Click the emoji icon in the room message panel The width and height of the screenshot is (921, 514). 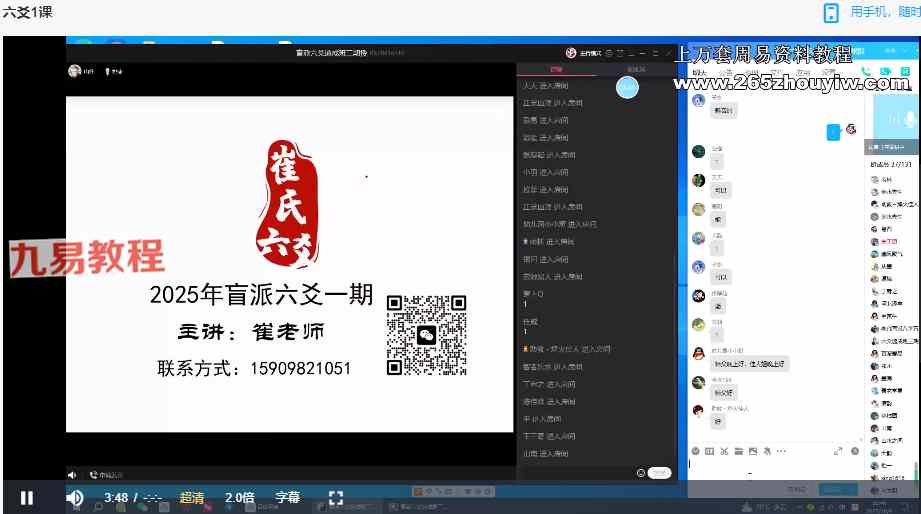[x=641, y=472]
